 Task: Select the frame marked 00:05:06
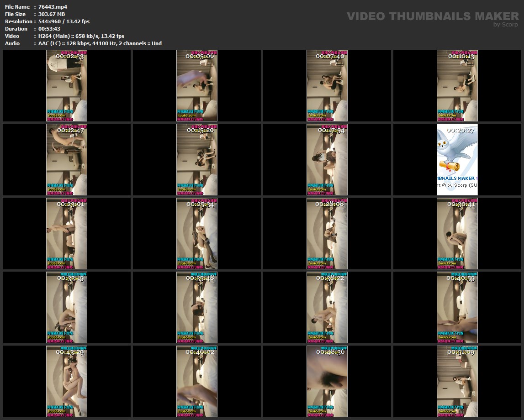click(x=196, y=85)
